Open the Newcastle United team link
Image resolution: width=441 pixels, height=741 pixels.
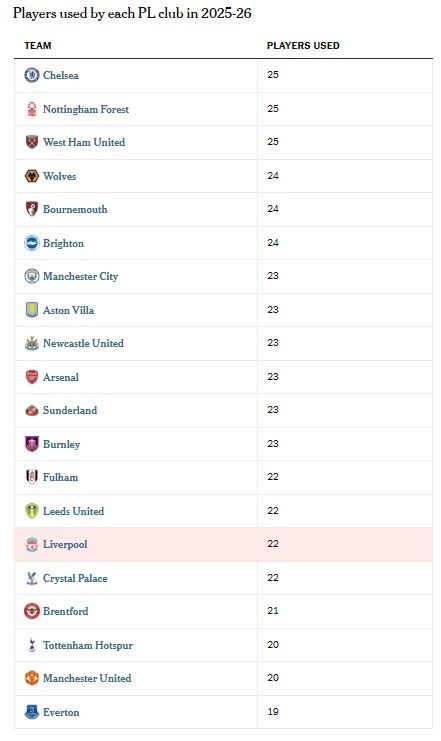coord(83,344)
